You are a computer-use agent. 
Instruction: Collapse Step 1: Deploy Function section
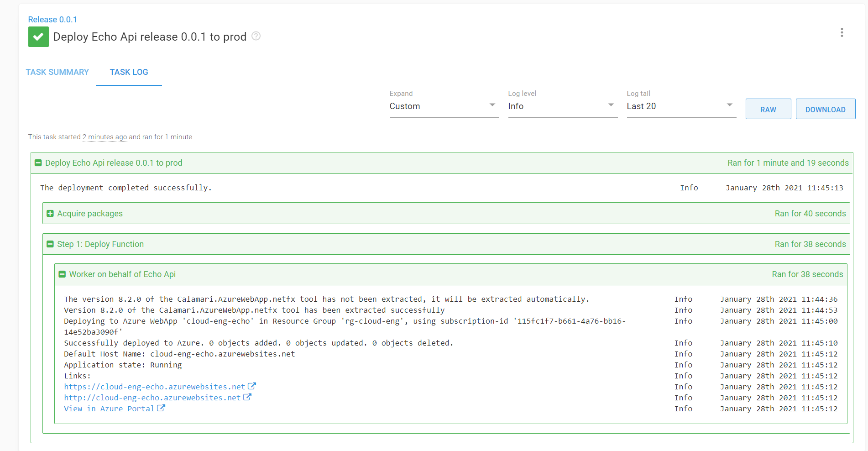click(x=50, y=244)
